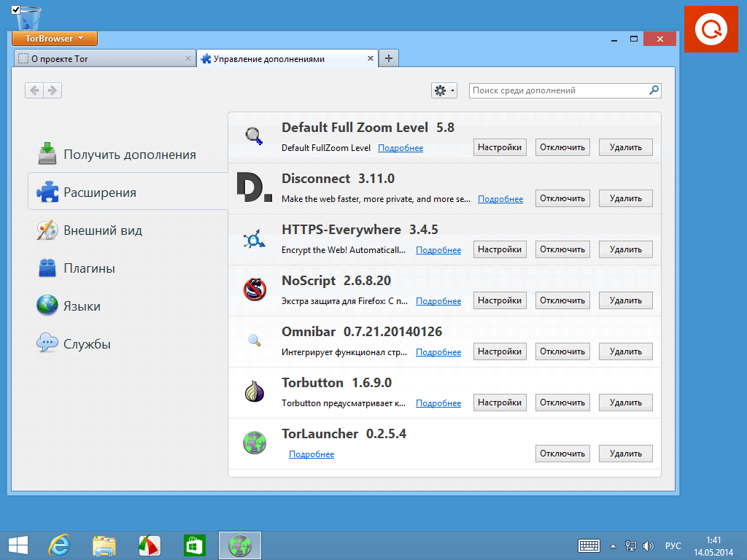747x560 pixels.
Task: Click the add-ons search field
Action: (562, 90)
